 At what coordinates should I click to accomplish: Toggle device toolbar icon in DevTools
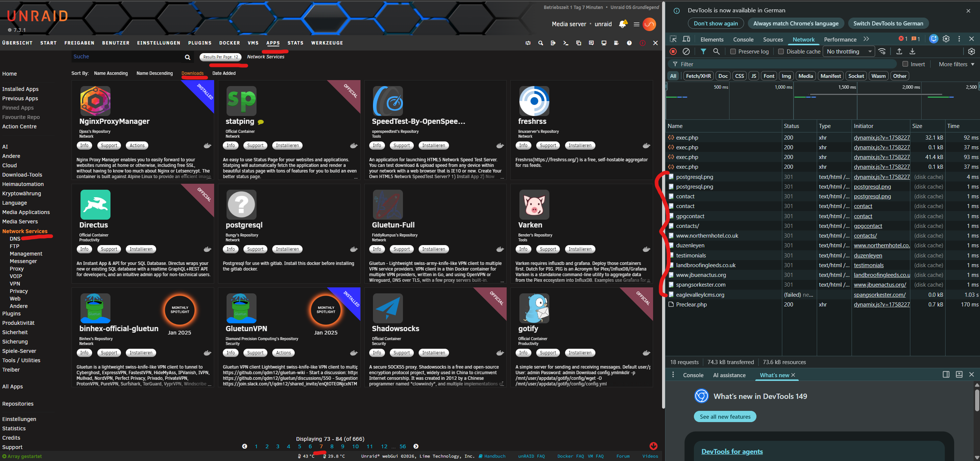click(686, 39)
